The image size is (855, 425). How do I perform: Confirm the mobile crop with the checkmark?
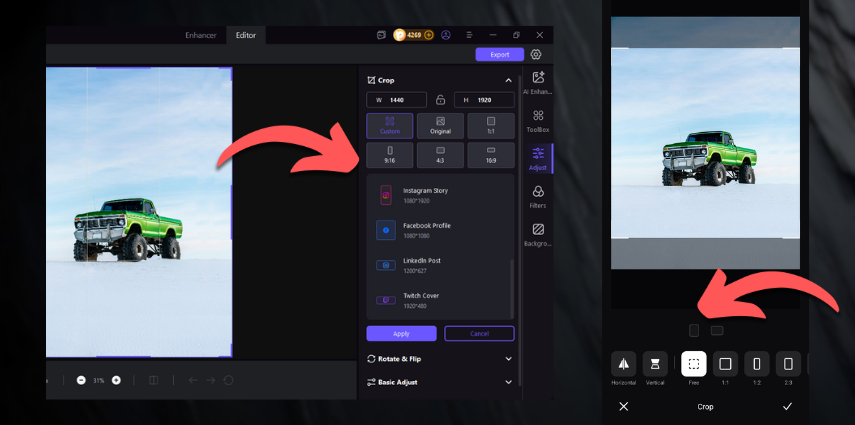(x=787, y=407)
